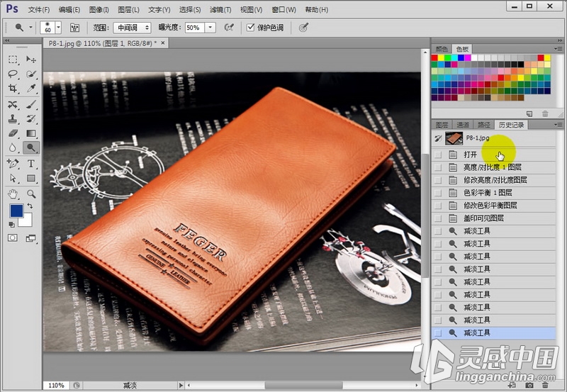The image size is (567, 392).
Task: Select the Clone Stamp tool
Action: click(x=13, y=119)
